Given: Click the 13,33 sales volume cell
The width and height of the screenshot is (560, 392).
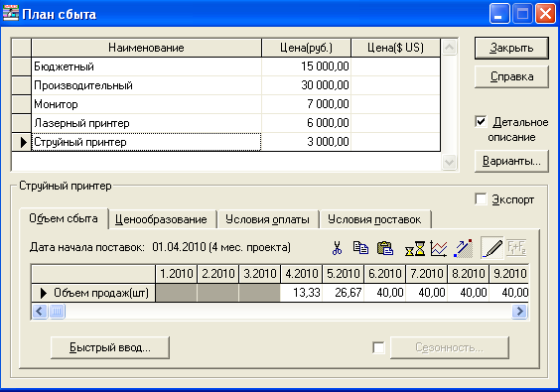Looking at the screenshot, I should [301, 293].
